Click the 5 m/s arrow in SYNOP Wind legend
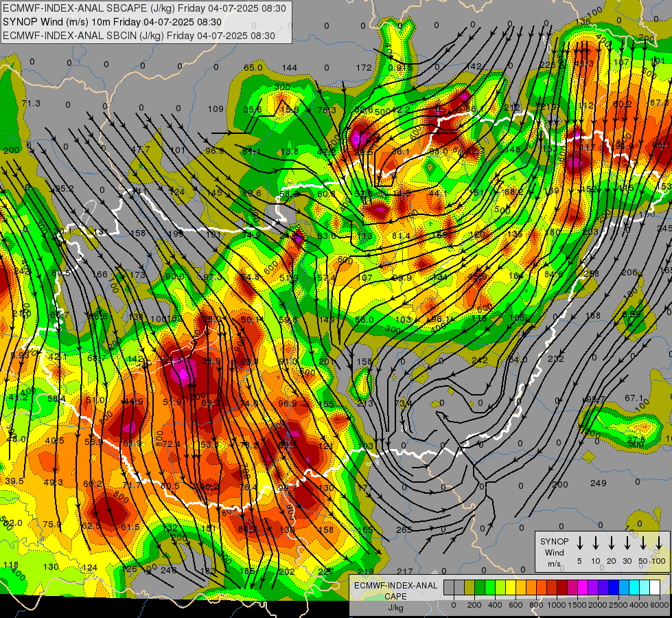Image resolution: width=672 pixels, height=618 pixels. 579,542
